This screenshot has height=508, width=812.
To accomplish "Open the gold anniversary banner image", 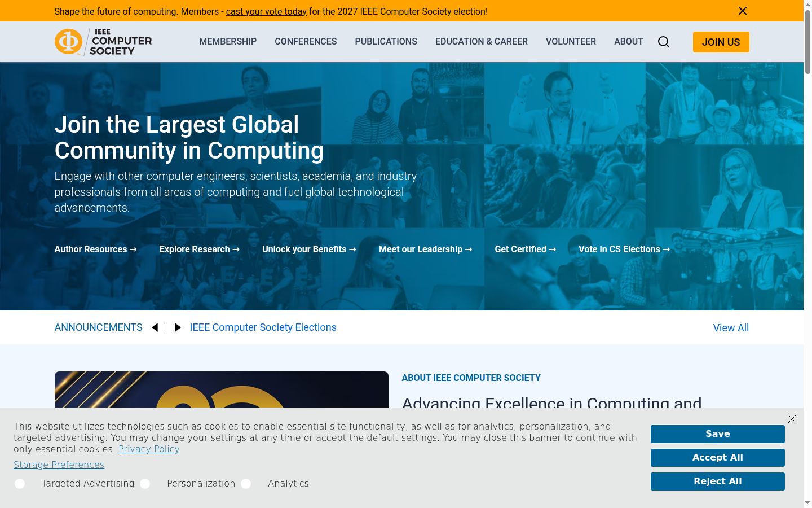I will (x=222, y=389).
